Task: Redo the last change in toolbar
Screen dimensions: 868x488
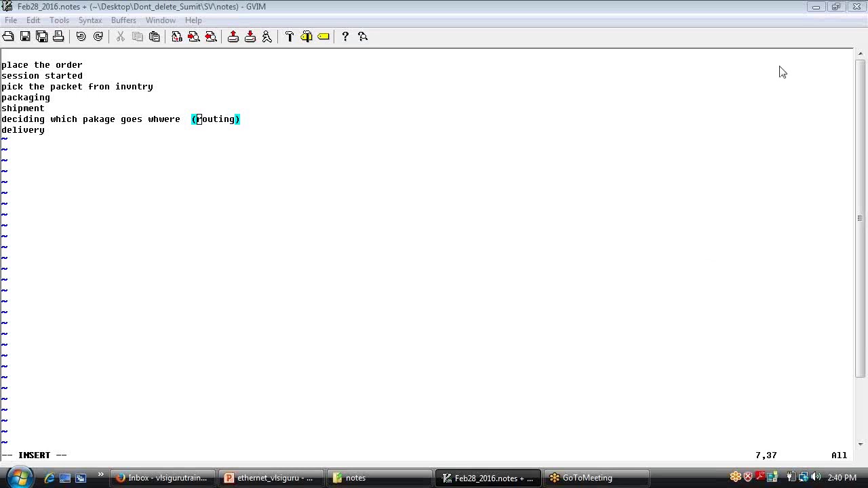Action: tap(98, 37)
